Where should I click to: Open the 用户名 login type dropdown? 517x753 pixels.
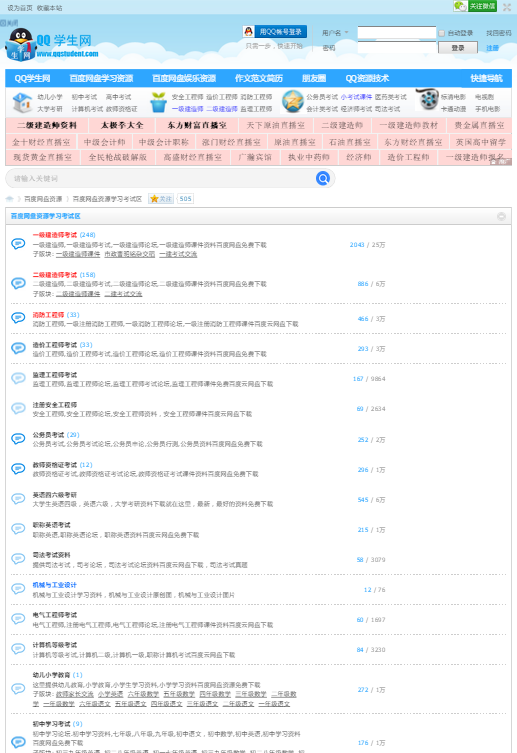(335, 33)
